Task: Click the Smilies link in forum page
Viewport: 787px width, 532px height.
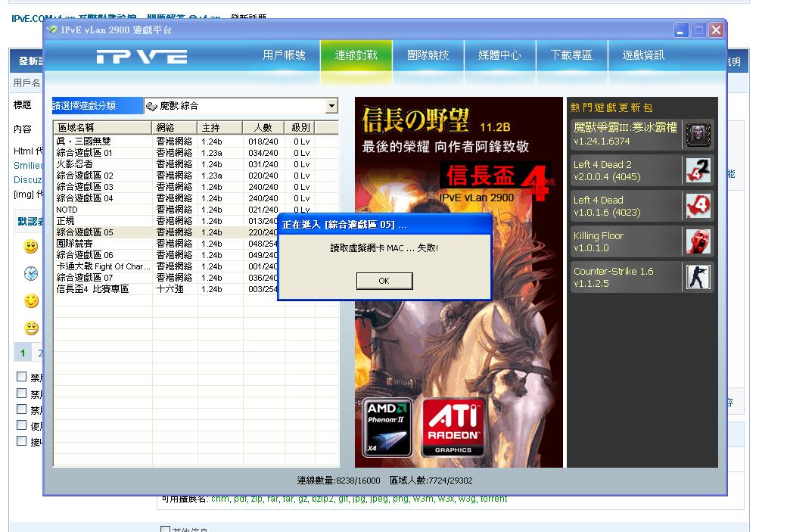Action: pos(28,166)
